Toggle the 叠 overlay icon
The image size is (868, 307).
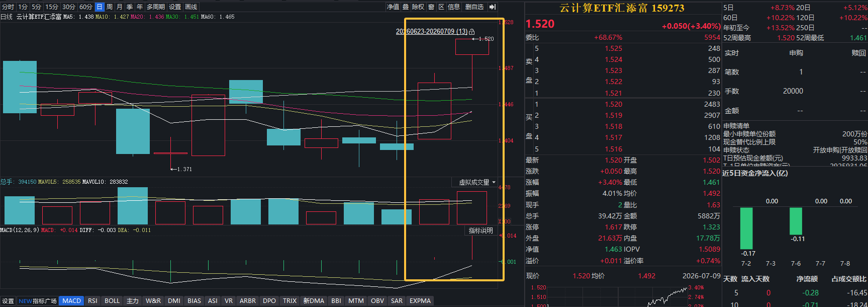coord(406,7)
